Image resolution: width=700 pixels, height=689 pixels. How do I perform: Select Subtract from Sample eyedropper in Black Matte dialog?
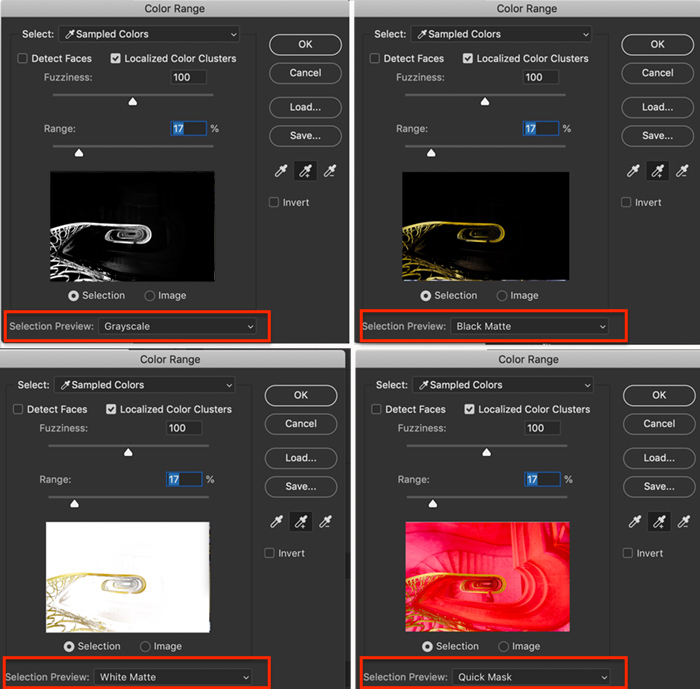tap(682, 171)
